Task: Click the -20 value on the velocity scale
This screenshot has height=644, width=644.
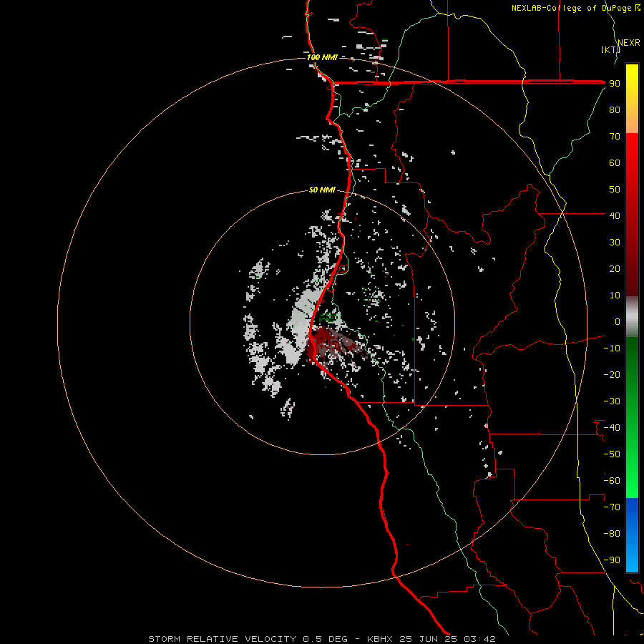Action: click(x=612, y=374)
